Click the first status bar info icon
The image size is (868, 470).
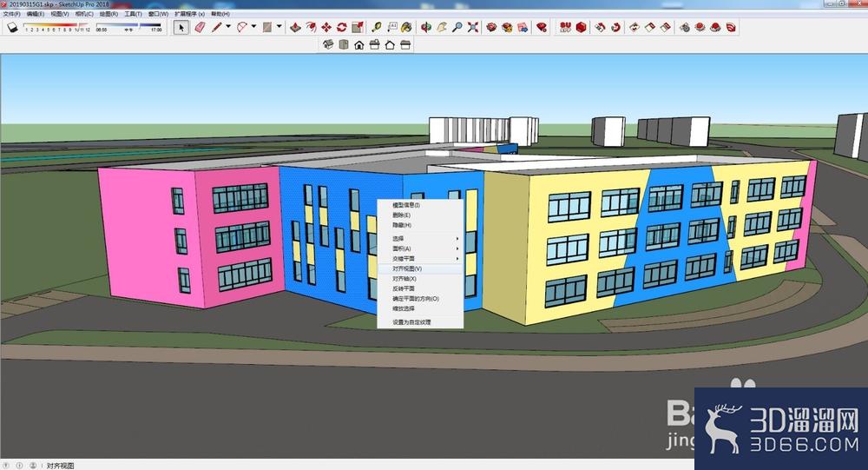coord(7,466)
